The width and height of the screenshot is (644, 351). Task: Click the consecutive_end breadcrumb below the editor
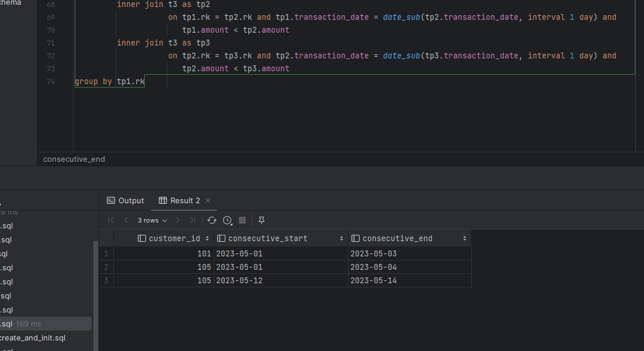[74, 159]
